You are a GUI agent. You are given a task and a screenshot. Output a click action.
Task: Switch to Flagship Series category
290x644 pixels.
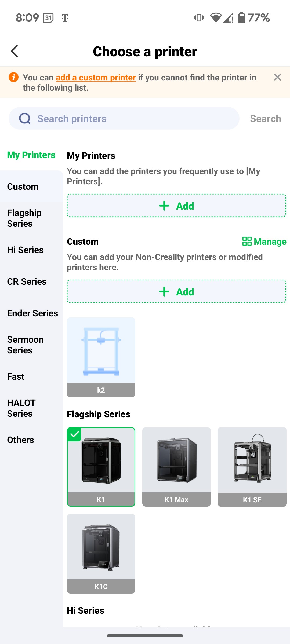[x=24, y=218]
